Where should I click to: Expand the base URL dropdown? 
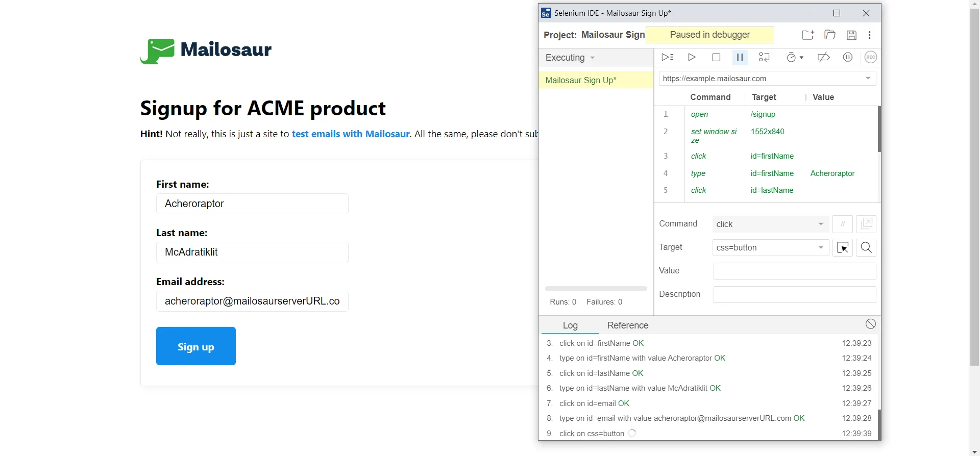pos(868,79)
